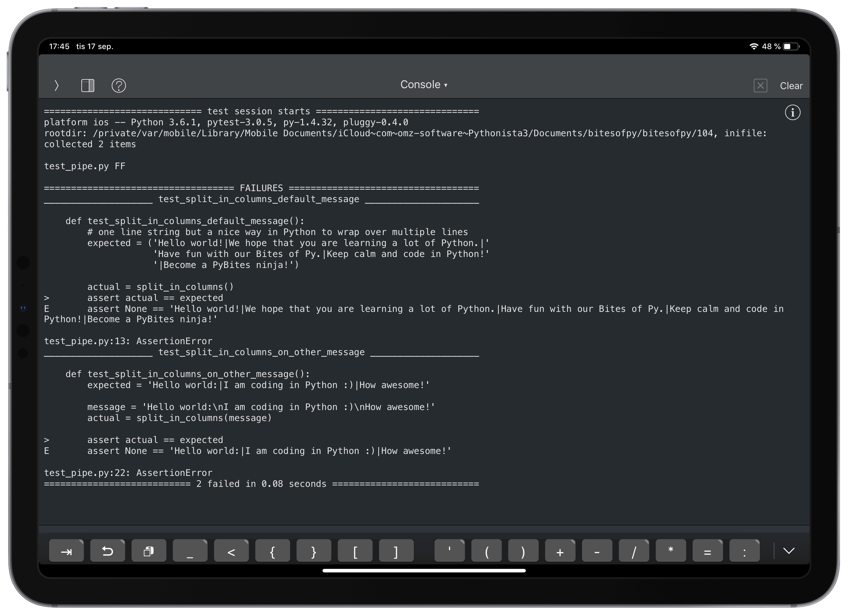Switch to the Console tab

420,85
